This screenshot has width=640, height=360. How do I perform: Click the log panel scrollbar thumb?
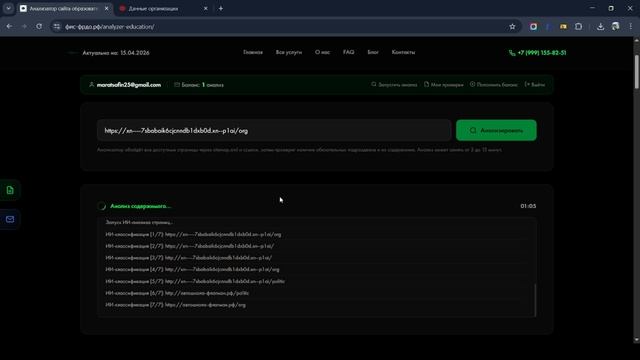tap(535, 300)
